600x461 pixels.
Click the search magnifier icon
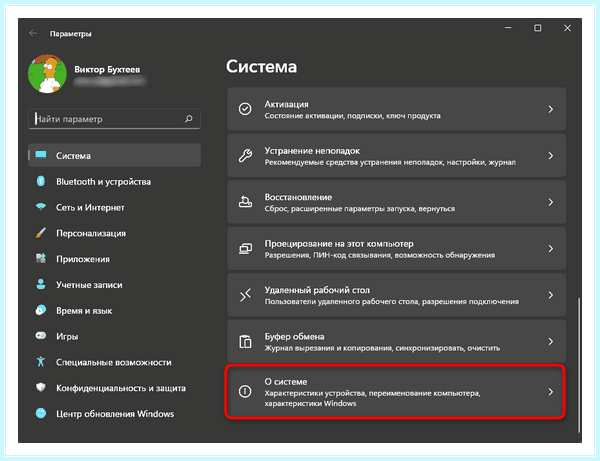click(x=189, y=119)
